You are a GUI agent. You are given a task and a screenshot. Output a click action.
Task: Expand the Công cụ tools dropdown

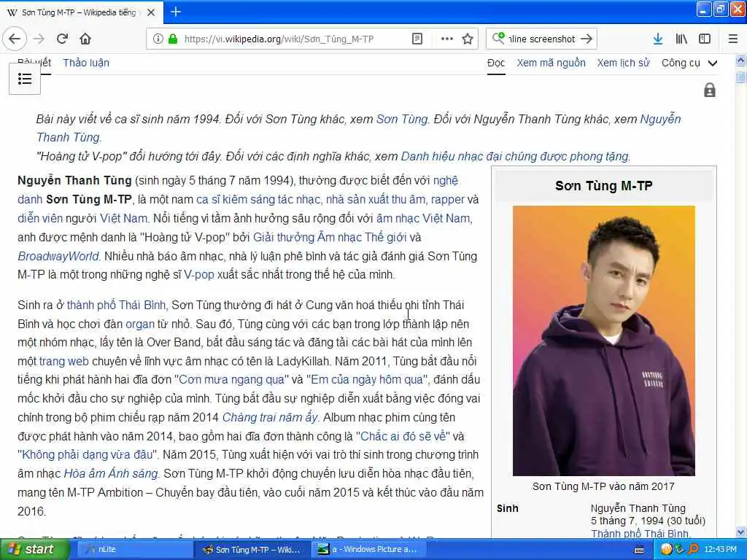click(x=689, y=63)
